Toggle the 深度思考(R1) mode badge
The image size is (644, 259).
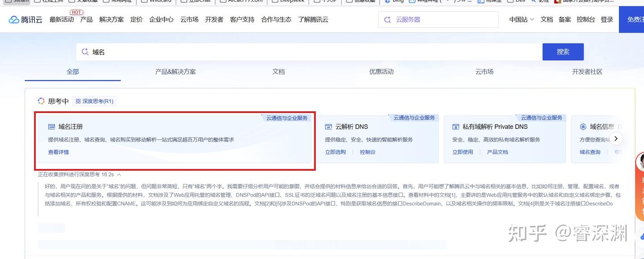(94, 101)
